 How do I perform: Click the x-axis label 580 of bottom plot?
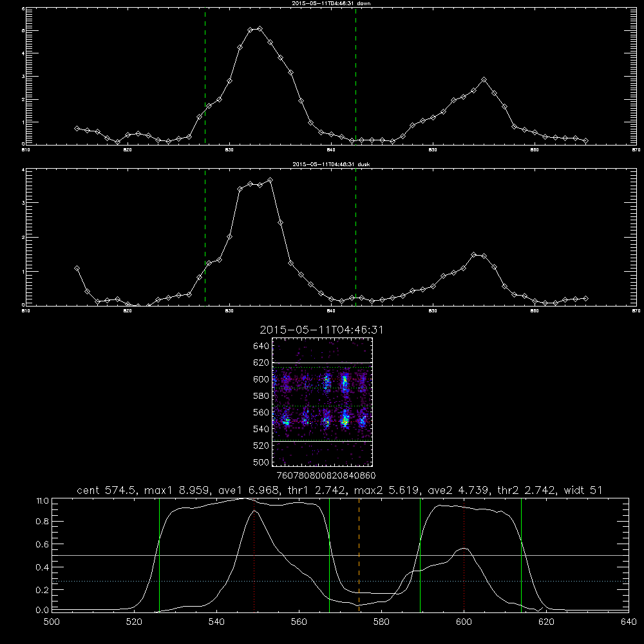coord(381,622)
